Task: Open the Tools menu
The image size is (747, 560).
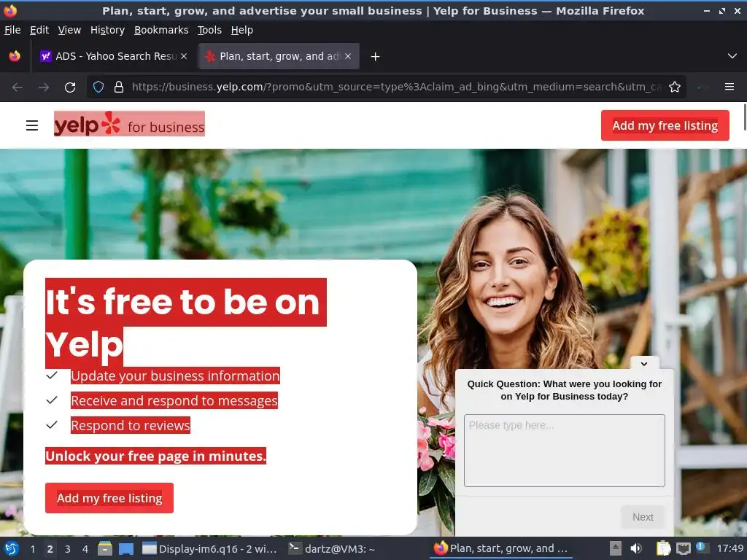Action: point(209,30)
